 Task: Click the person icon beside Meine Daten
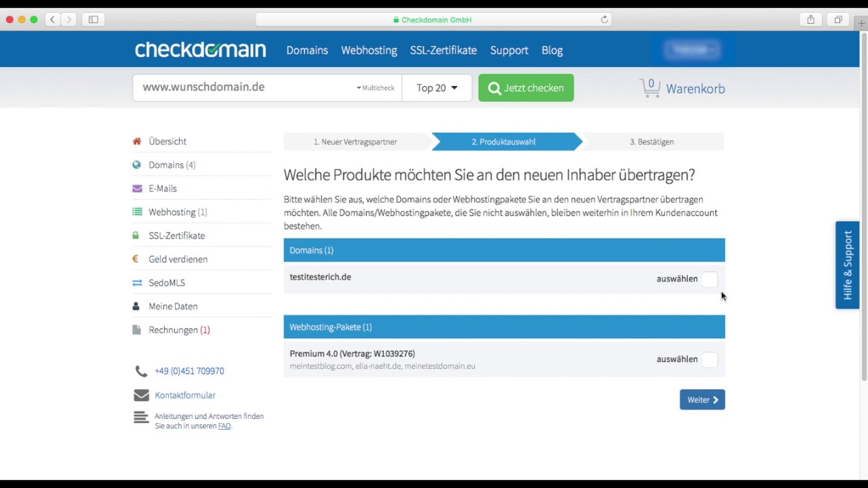pos(136,306)
